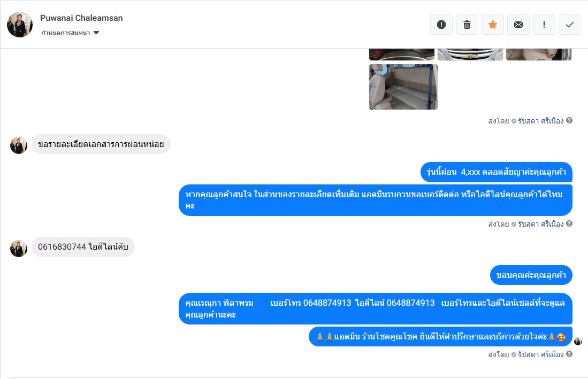Open Puwanai Chaleamsan profile name
The height and width of the screenshot is (379, 588).
coord(81,18)
